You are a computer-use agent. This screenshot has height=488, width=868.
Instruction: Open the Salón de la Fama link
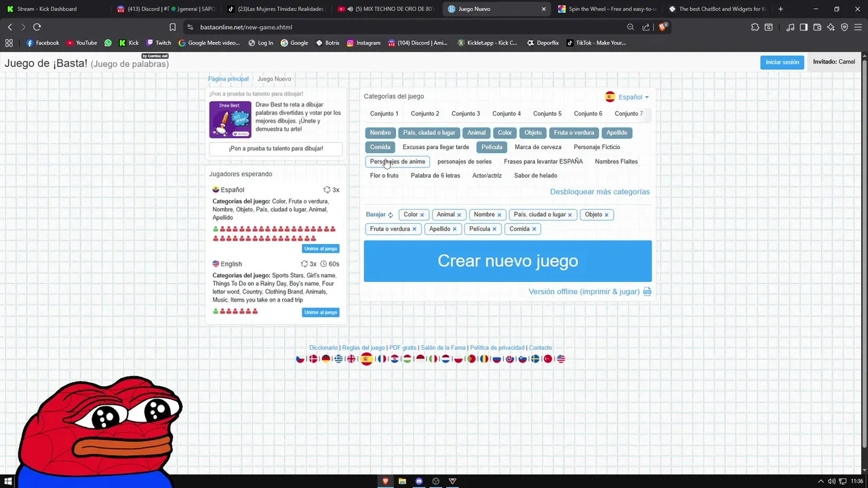click(443, 348)
